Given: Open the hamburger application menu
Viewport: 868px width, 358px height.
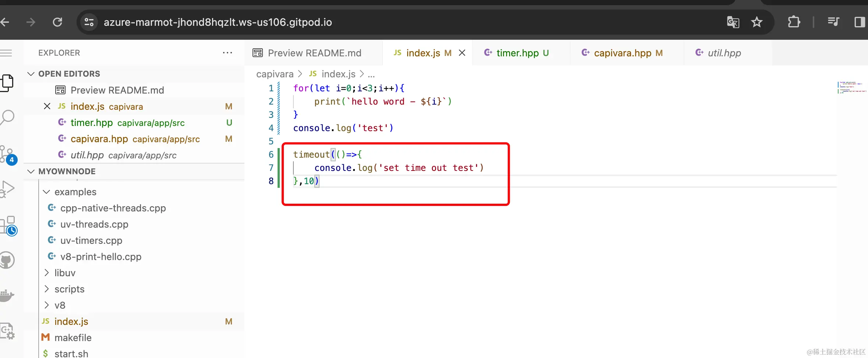Looking at the screenshot, I should (x=6, y=53).
